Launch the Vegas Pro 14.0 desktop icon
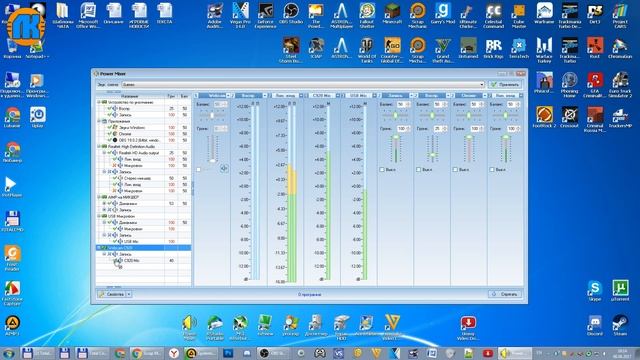640x360 pixels. click(240, 16)
